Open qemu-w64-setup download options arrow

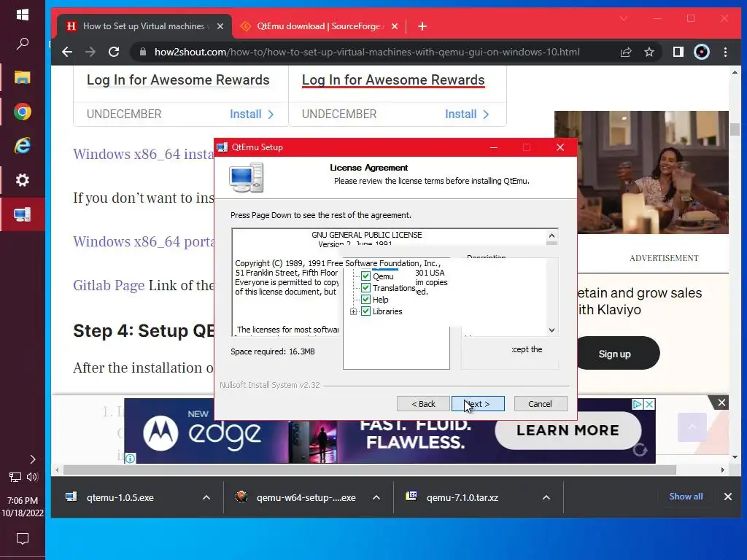point(376,497)
